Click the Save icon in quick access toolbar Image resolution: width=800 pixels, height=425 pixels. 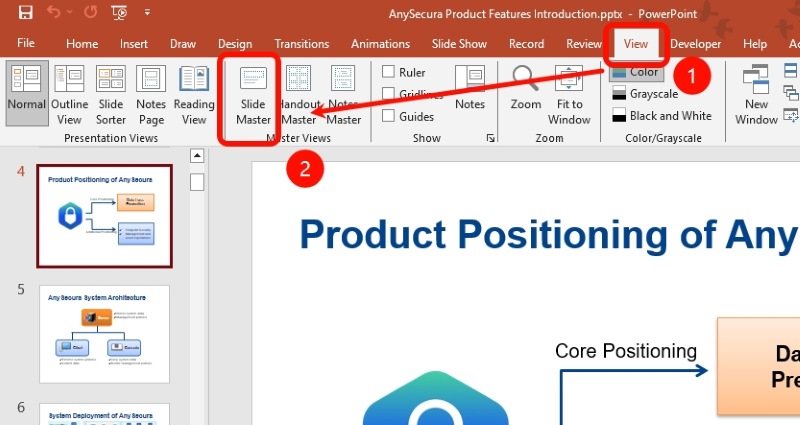[26, 12]
